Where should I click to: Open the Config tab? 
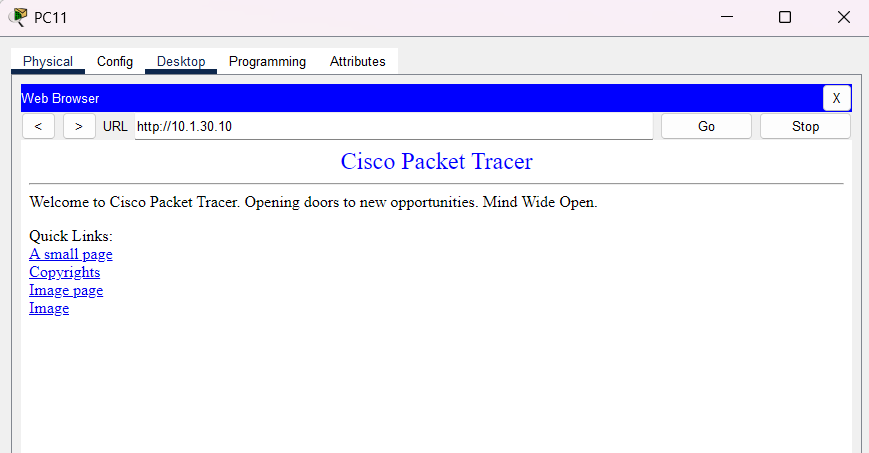pos(115,61)
